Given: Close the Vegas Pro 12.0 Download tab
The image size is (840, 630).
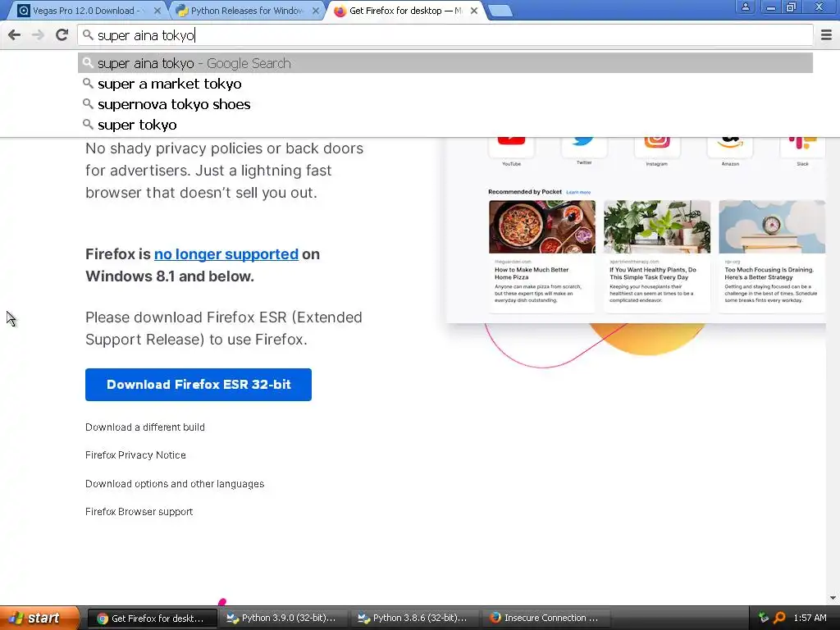Looking at the screenshot, I should [x=157, y=11].
